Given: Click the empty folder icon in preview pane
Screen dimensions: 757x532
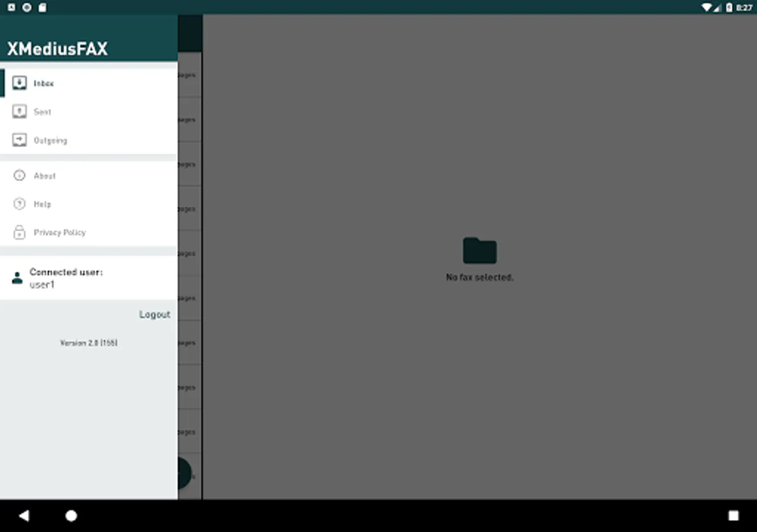Looking at the screenshot, I should 480,250.
